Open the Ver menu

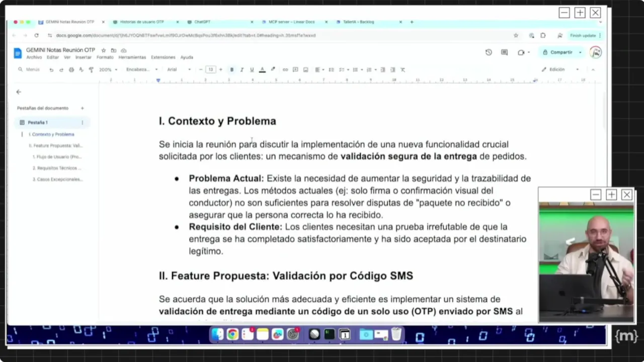tap(67, 57)
